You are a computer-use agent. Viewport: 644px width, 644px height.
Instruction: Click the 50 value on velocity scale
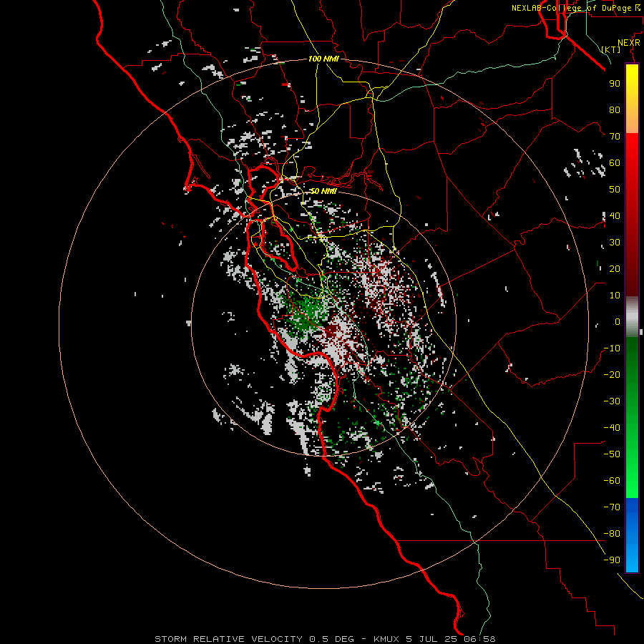pyautogui.click(x=615, y=190)
